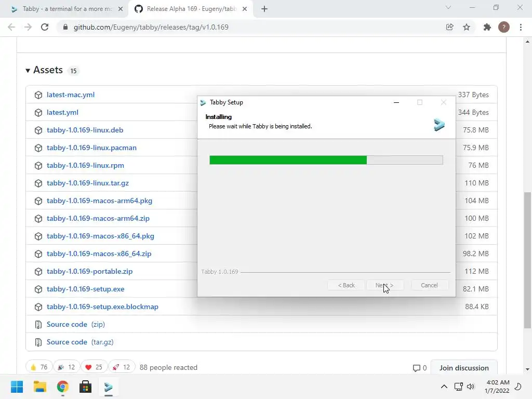Viewport: 532px width, 399px height.
Task: Click package icon beside macos-x86_64.zip
Action: 38,254
